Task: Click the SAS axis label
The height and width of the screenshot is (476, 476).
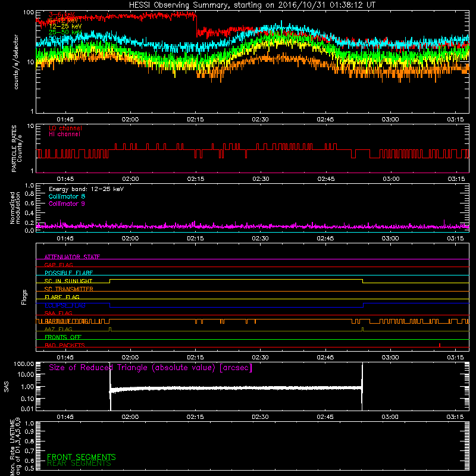Action: click(6, 387)
